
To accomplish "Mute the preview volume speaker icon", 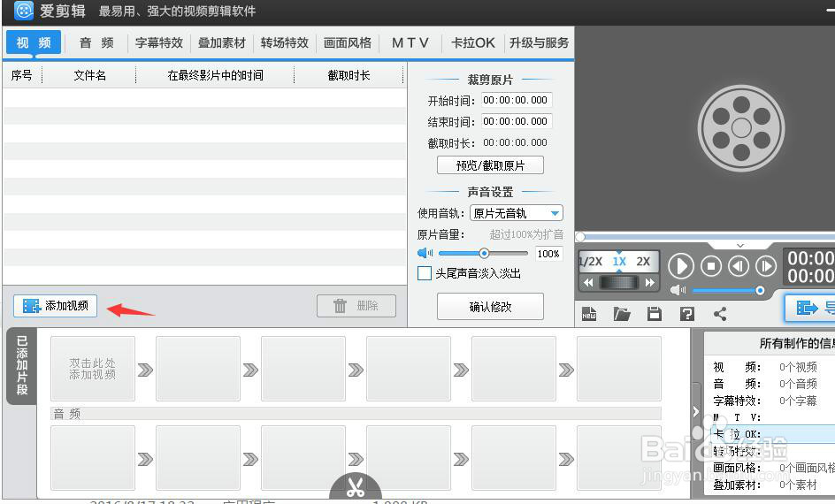I will point(678,290).
